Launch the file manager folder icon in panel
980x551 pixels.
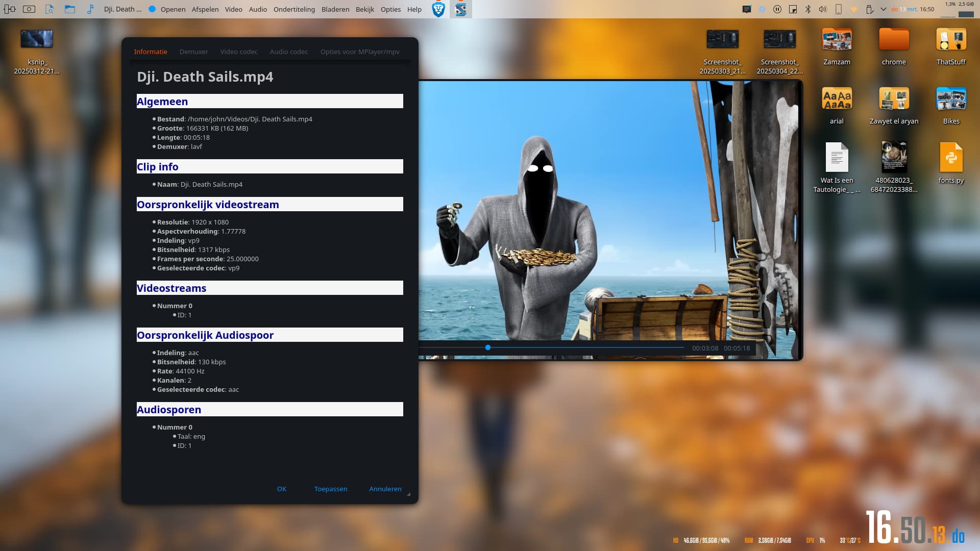(70, 9)
